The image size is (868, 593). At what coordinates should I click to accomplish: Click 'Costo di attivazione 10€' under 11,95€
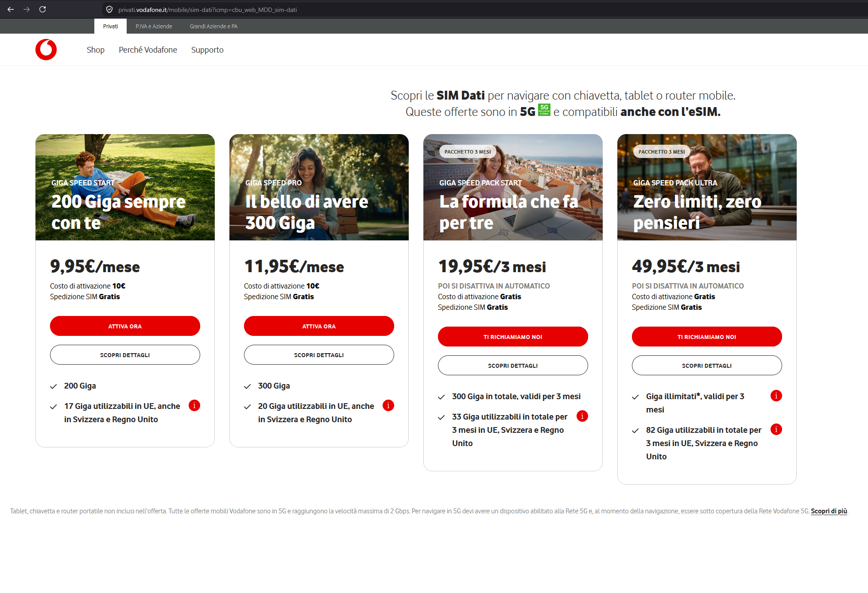click(x=282, y=286)
